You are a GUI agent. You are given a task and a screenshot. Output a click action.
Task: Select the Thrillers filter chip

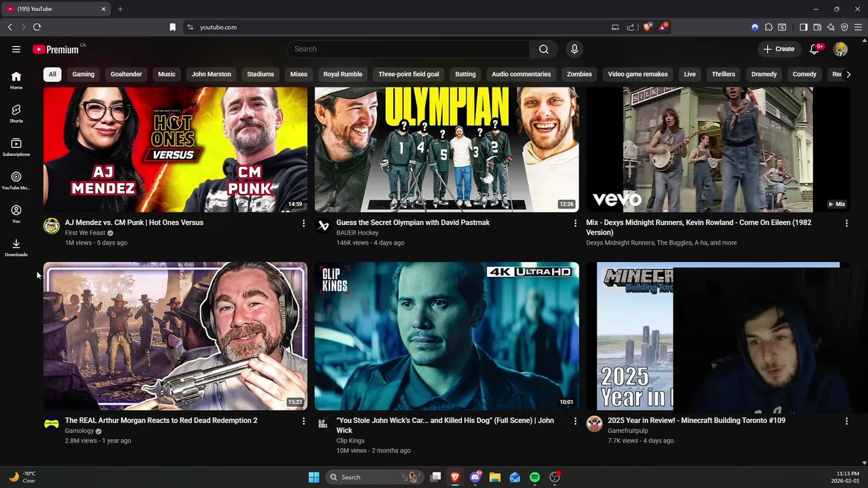(x=723, y=74)
